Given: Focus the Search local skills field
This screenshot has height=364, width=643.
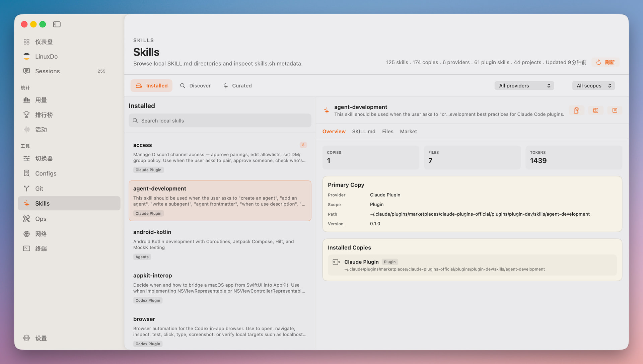Looking at the screenshot, I should (220, 121).
